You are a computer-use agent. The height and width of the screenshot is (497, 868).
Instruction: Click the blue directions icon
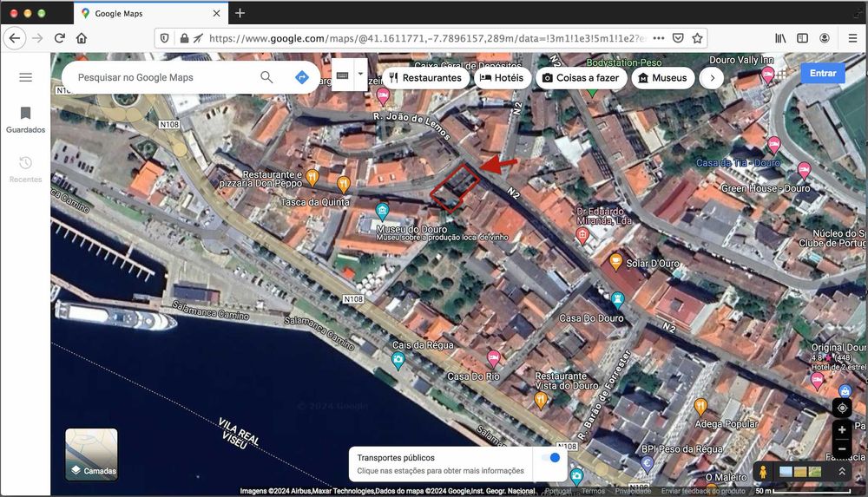[302, 77]
